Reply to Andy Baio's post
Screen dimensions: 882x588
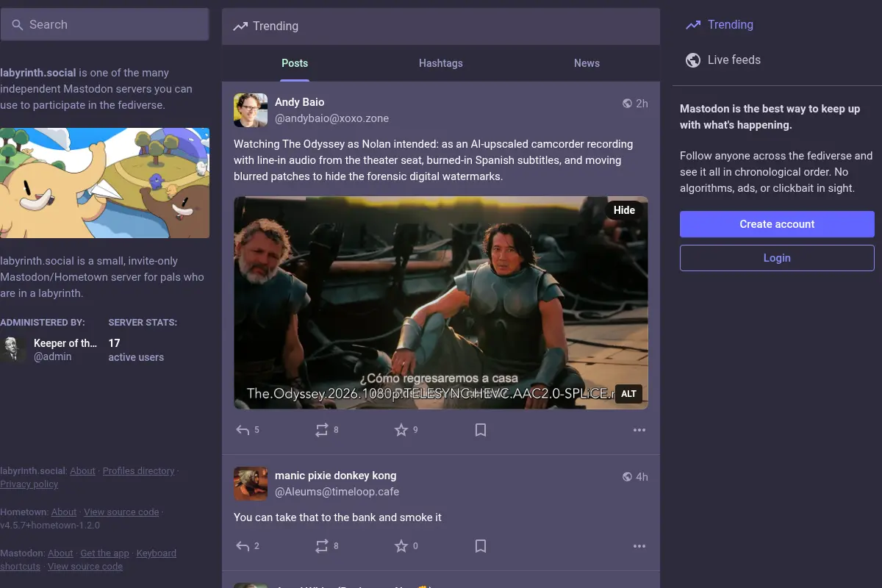[247, 430]
